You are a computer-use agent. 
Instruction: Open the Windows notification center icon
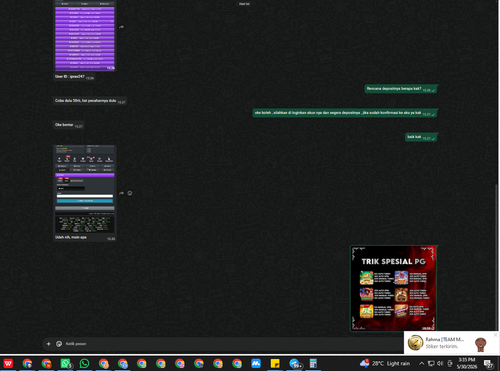tap(488, 363)
